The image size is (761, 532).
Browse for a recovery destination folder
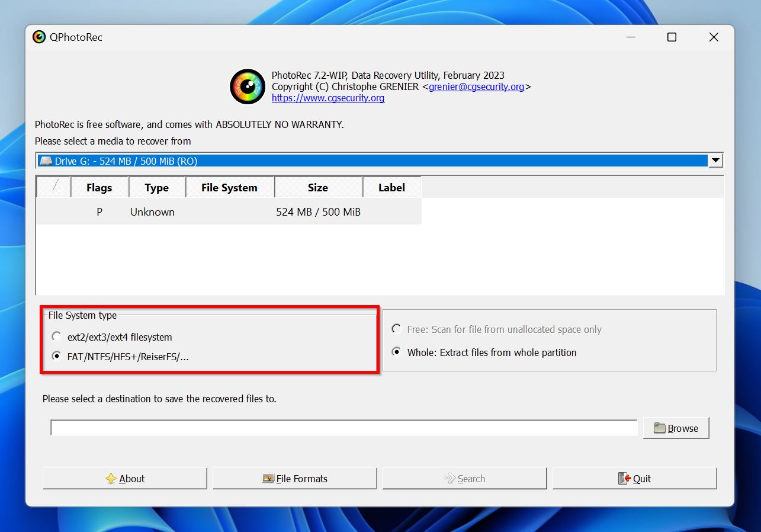coord(676,428)
